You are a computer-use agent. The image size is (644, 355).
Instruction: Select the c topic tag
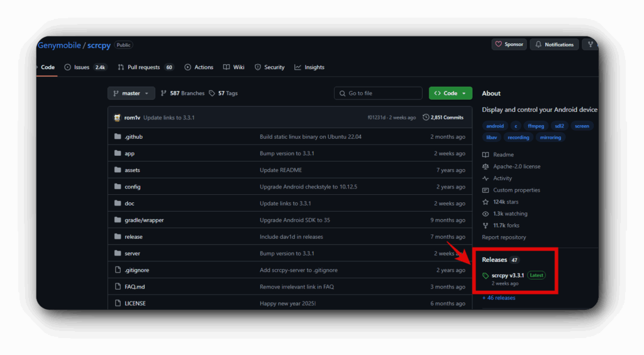pyautogui.click(x=516, y=126)
